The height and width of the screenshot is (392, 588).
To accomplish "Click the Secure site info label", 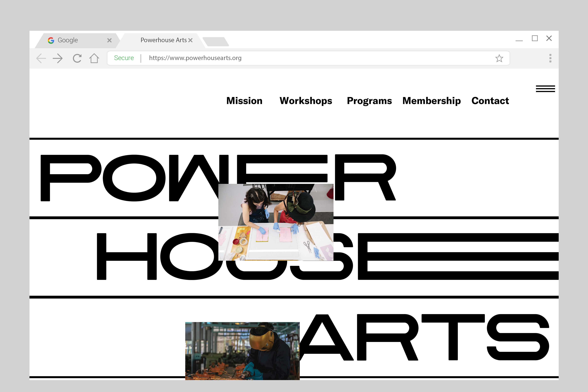I will pyautogui.click(x=124, y=58).
